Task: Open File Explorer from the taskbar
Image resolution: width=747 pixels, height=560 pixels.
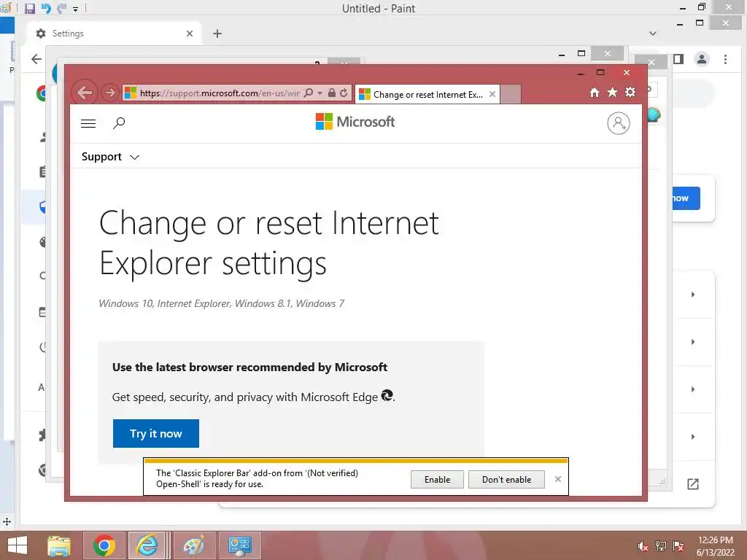Action: [x=59, y=545]
